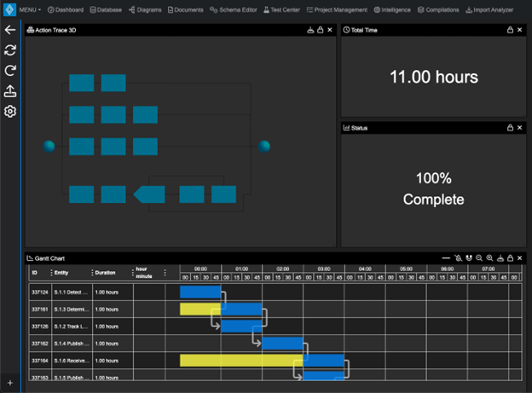Screen dimensions: 532x393
Task: Click the chart icon in the Status header
Action: (346, 128)
